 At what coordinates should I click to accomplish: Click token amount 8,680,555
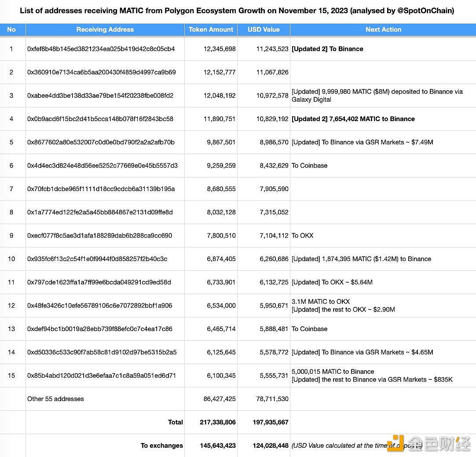[x=221, y=189]
